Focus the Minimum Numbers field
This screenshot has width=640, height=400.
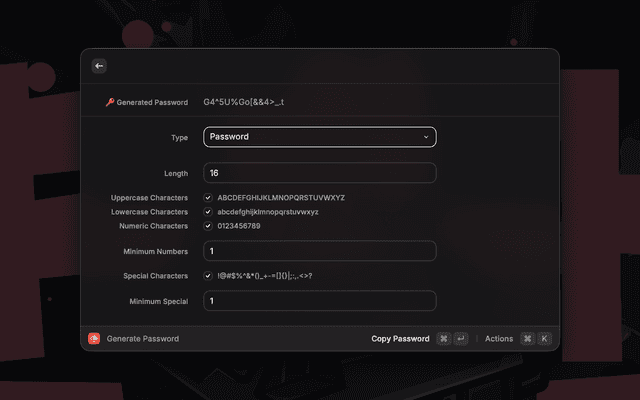click(319, 251)
